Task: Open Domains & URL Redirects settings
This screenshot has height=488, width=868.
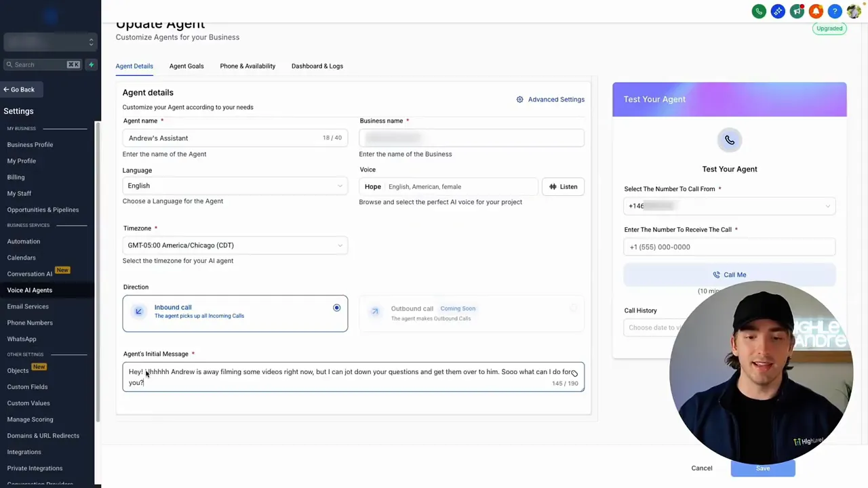Action: point(43,436)
